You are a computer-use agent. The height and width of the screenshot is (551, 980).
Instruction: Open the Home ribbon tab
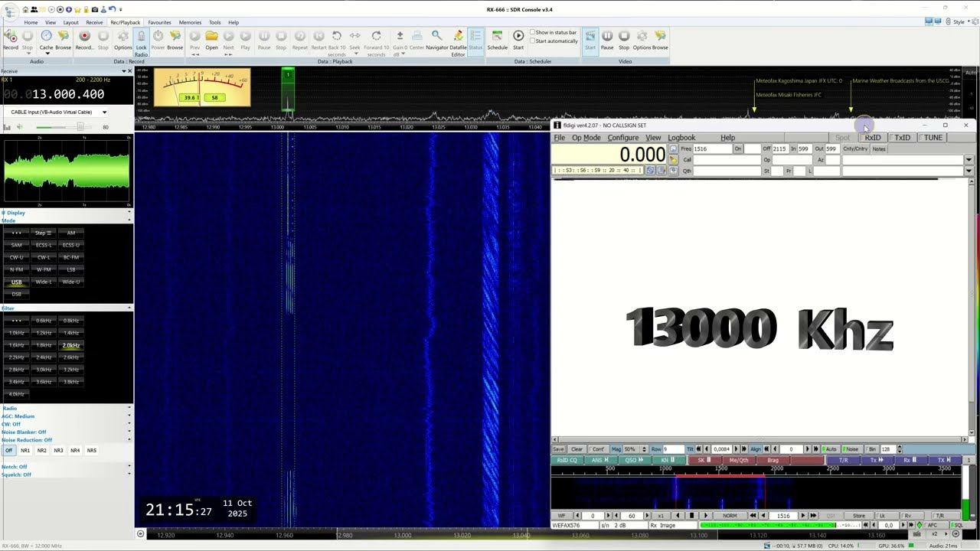coord(31,22)
